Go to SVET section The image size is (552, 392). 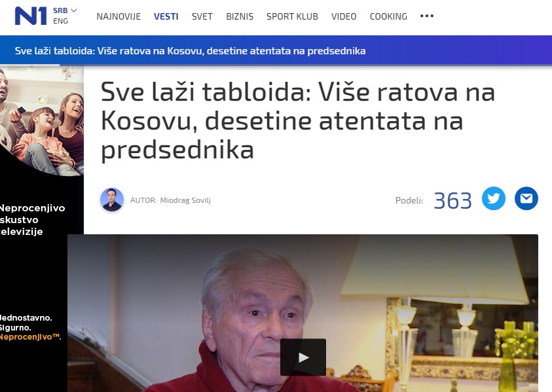[x=202, y=16]
